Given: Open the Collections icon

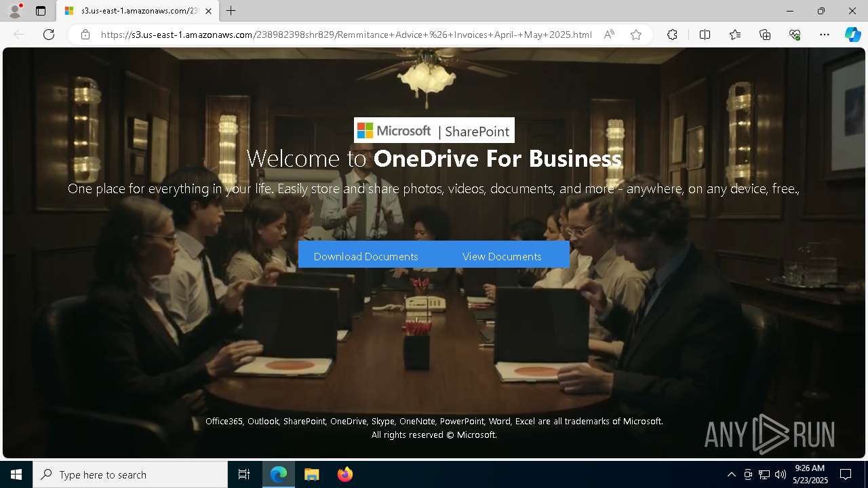Looking at the screenshot, I should [x=765, y=35].
